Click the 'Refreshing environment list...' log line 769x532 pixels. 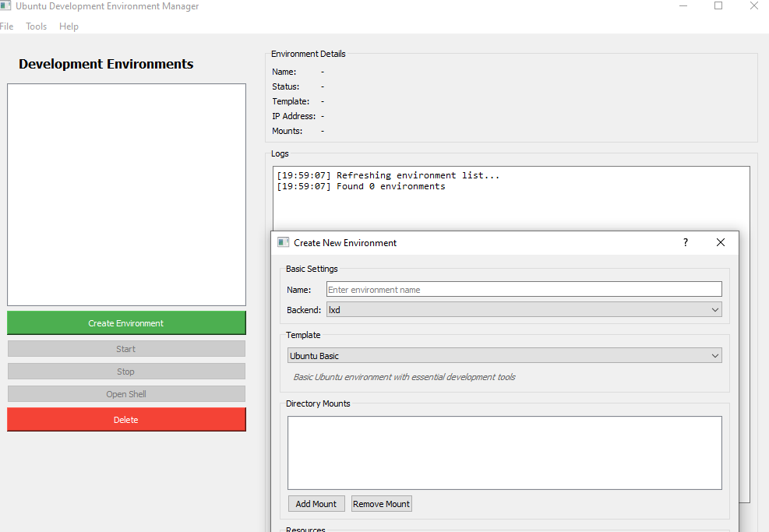pos(388,175)
